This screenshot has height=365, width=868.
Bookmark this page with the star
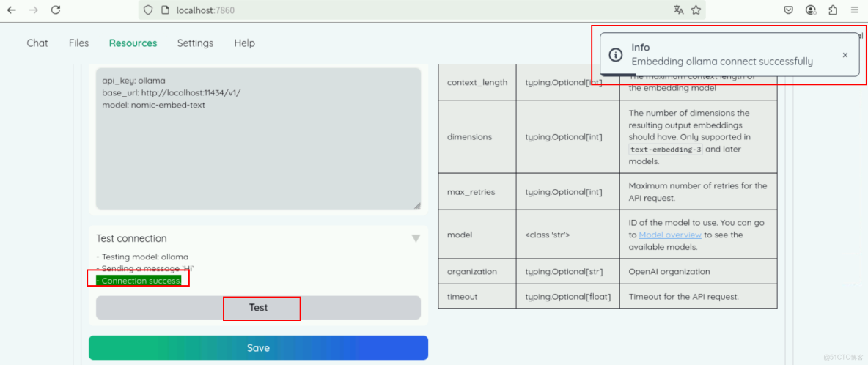point(696,10)
